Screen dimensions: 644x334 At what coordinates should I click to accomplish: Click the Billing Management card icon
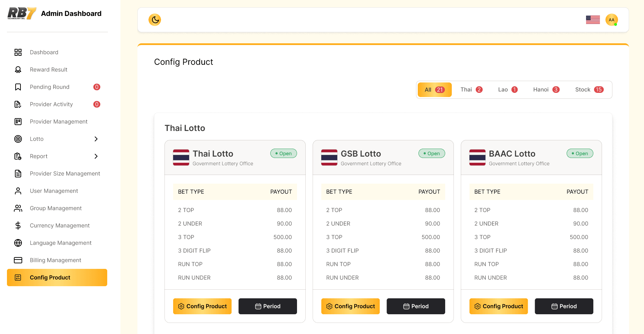tap(18, 260)
